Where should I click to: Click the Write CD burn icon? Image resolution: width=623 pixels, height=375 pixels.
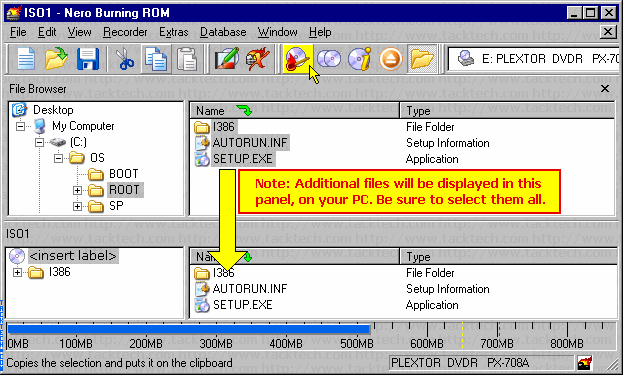pyautogui.click(x=298, y=60)
